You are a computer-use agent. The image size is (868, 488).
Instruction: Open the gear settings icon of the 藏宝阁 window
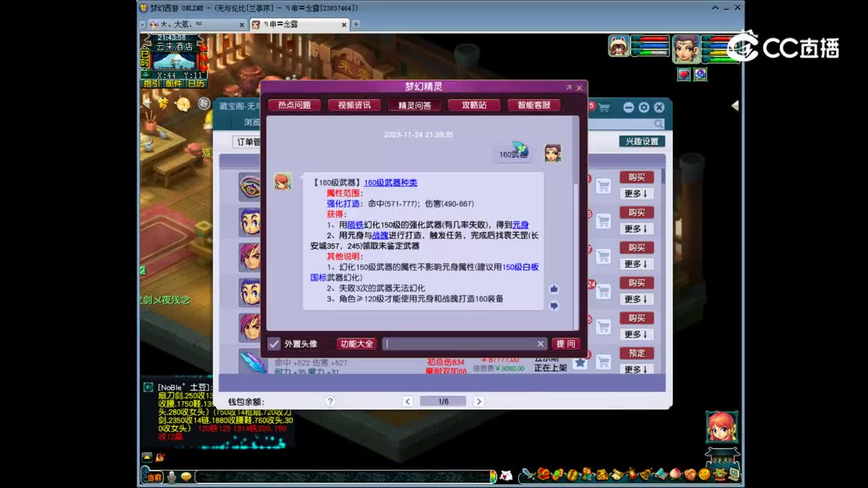(642, 106)
